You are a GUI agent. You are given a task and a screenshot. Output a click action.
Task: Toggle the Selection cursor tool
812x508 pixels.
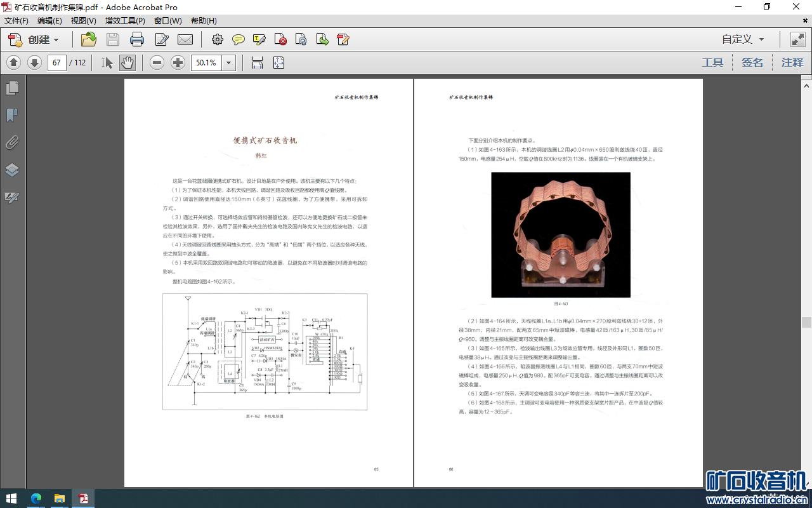click(x=107, y=62)
